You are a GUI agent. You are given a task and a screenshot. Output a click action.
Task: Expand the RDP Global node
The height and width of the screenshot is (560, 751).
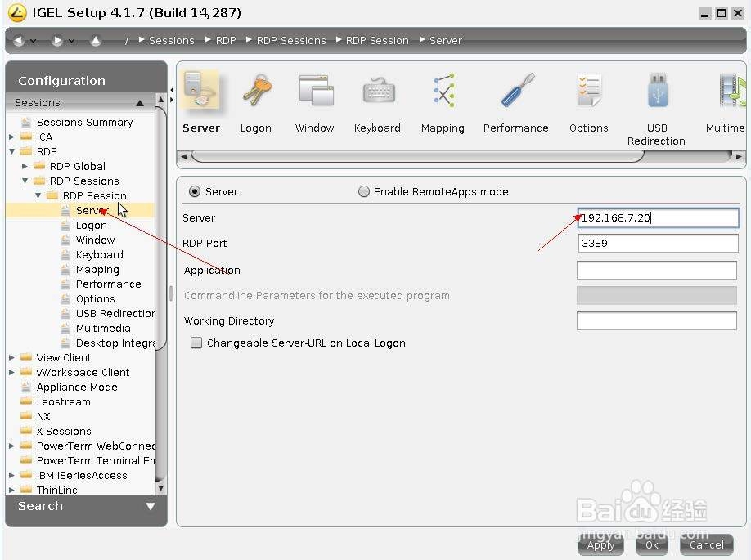pyautogui.click(x=25, y=166)
